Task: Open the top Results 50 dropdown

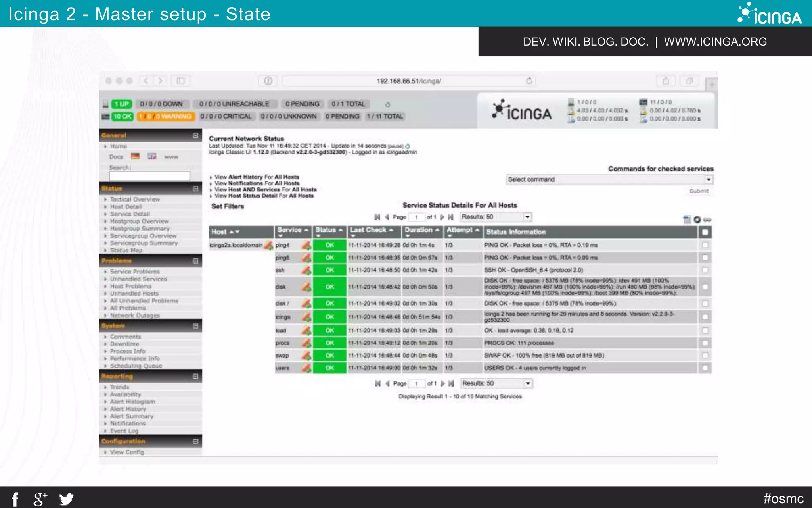Action: pyautogui.click(x=496, y=217)
